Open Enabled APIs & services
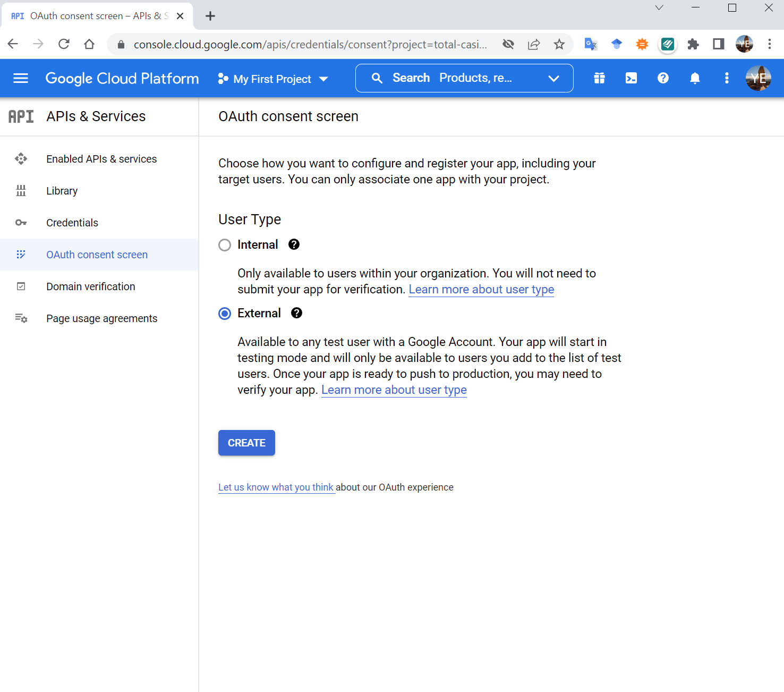 (99, 159)
